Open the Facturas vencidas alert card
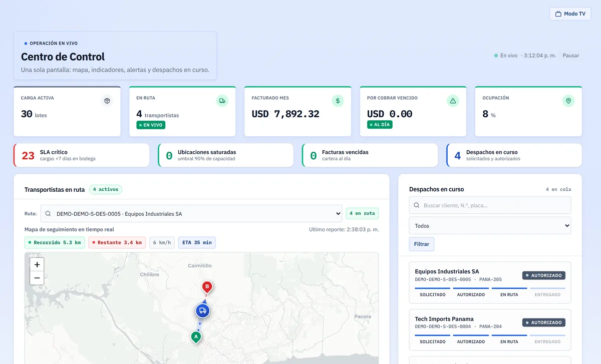The width and height of the screenshot is (601, 364). click(370, 155)
